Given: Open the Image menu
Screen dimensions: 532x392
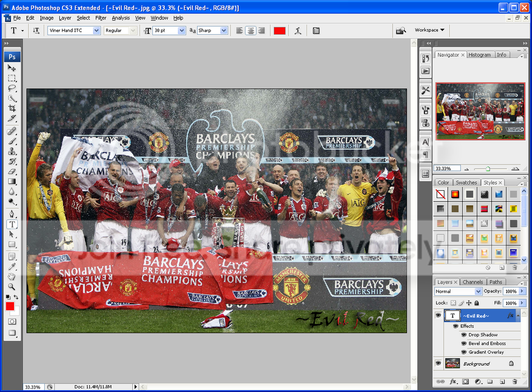Looking at the screenshot, I should click(46, 18).
